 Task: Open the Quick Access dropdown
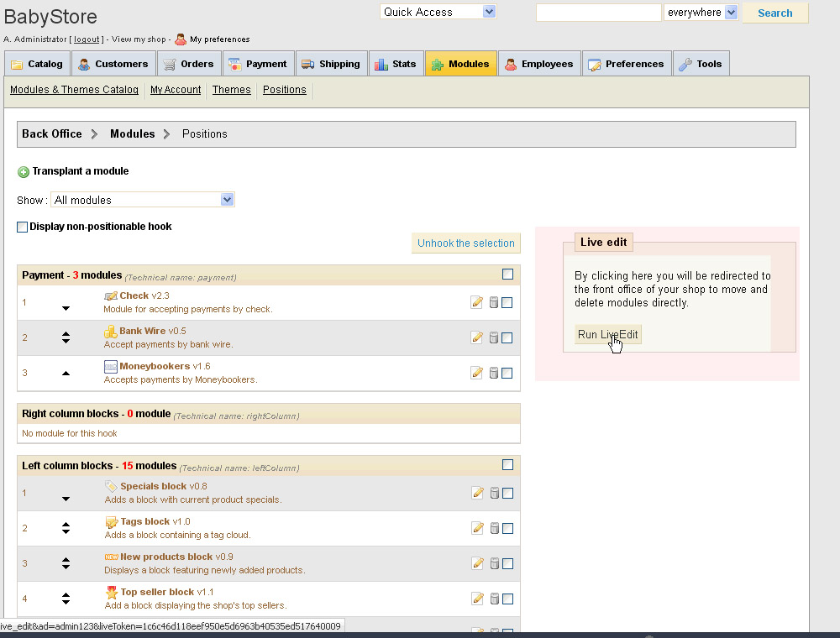click(438, 12)
